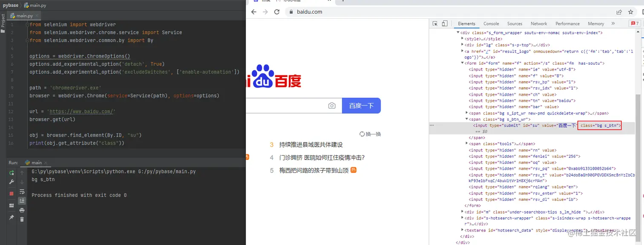Click console output line bg s_btn

point(43,179)
